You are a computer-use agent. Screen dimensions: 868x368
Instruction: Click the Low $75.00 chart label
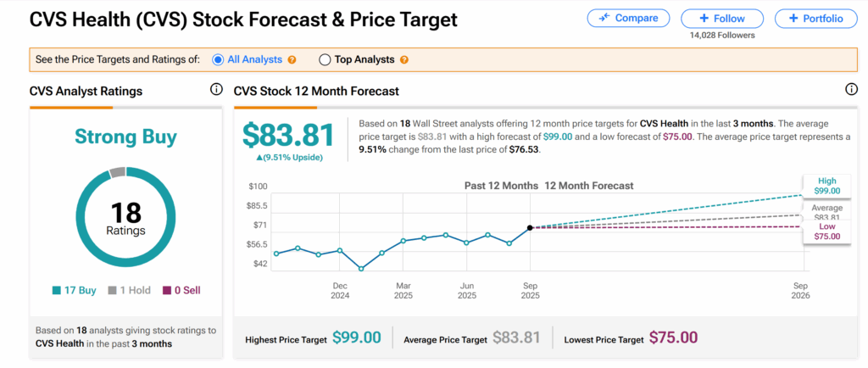[x=827, y=231]
